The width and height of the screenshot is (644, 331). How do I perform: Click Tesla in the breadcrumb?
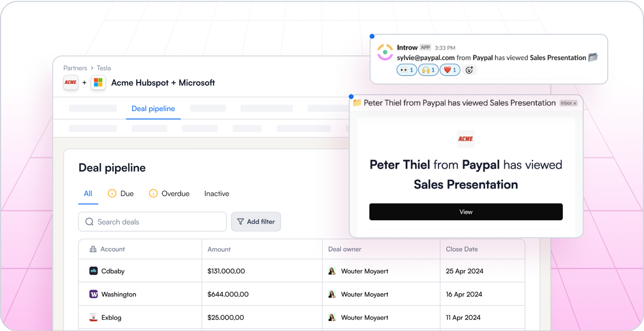tap(104, 68)
